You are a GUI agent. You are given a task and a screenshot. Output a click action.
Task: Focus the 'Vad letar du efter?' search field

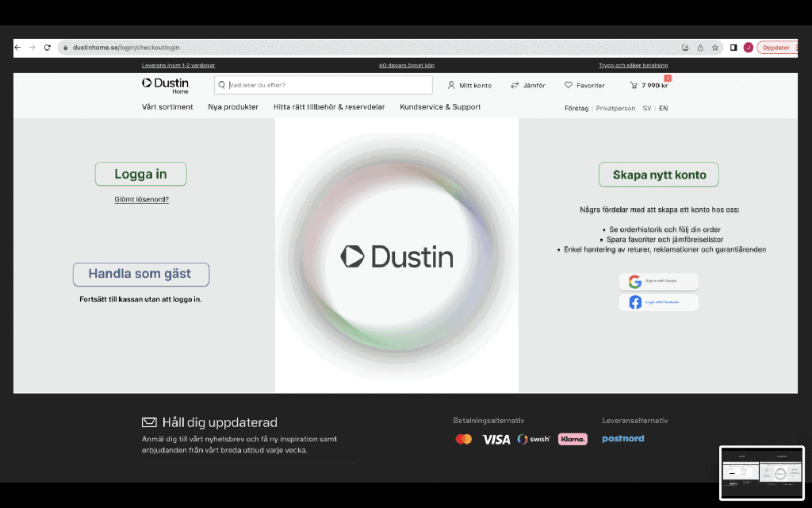[325, 85]
